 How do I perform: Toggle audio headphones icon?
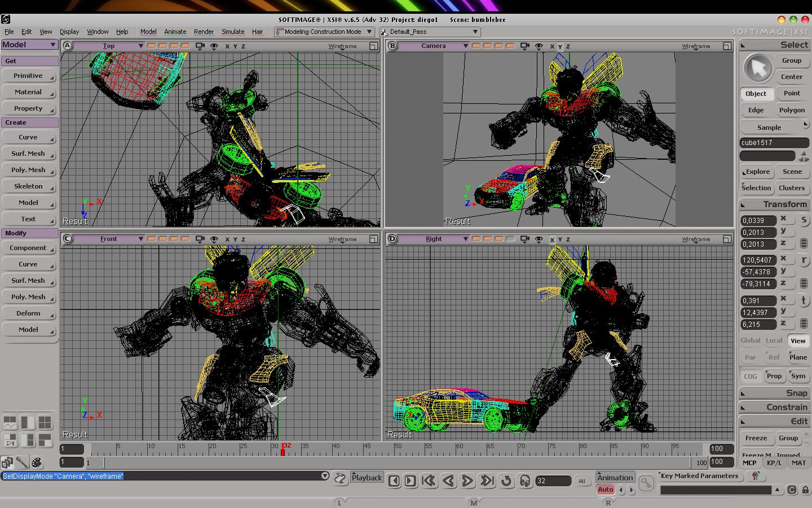(525, 480)
